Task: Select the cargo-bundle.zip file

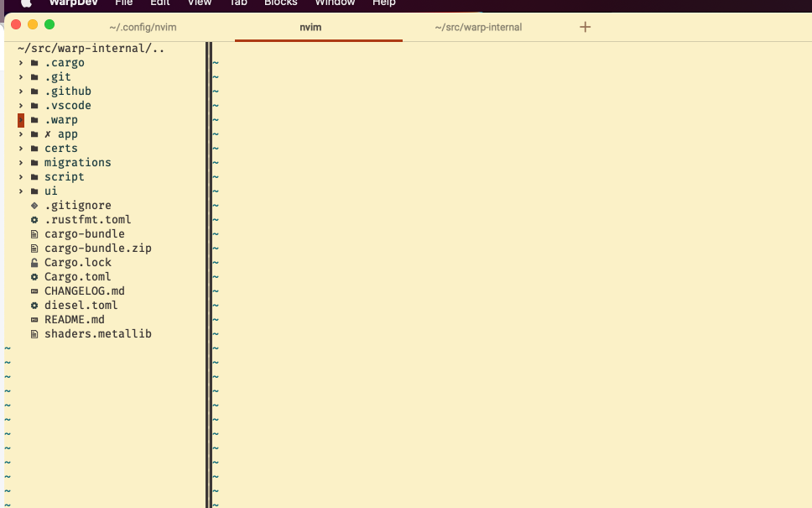Action: (98, 248)
